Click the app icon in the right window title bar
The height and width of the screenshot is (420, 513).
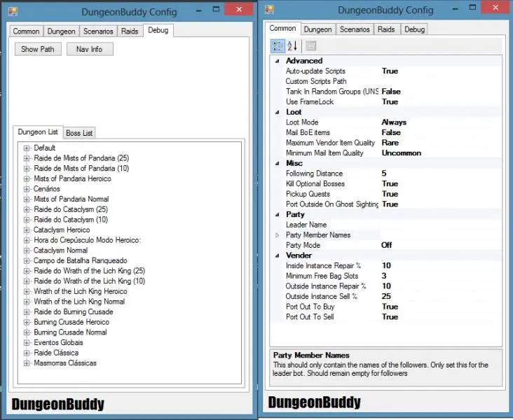coord(269,10)
